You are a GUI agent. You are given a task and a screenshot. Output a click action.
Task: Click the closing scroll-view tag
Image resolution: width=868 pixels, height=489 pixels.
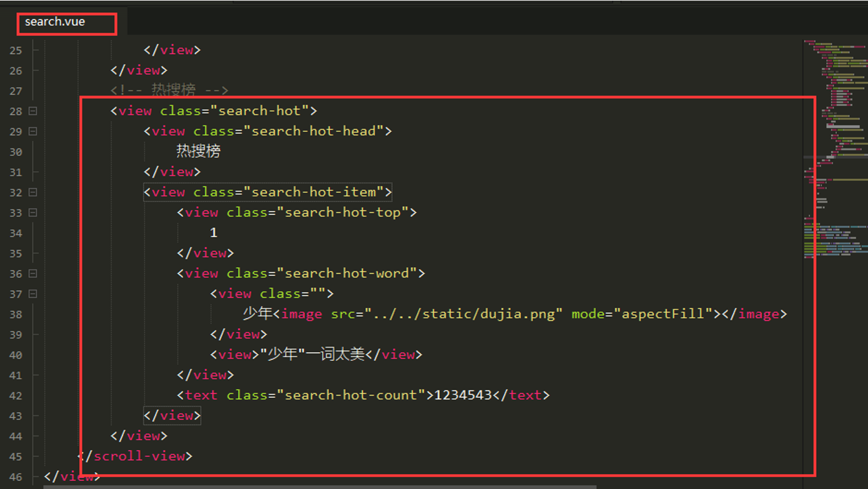135,456
